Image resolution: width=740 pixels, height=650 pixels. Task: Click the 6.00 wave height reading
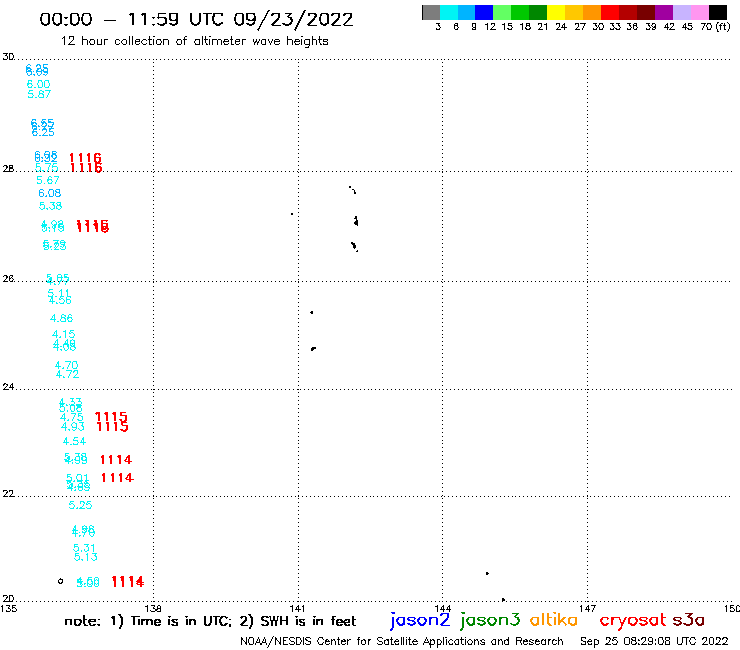tap(38, 84)
